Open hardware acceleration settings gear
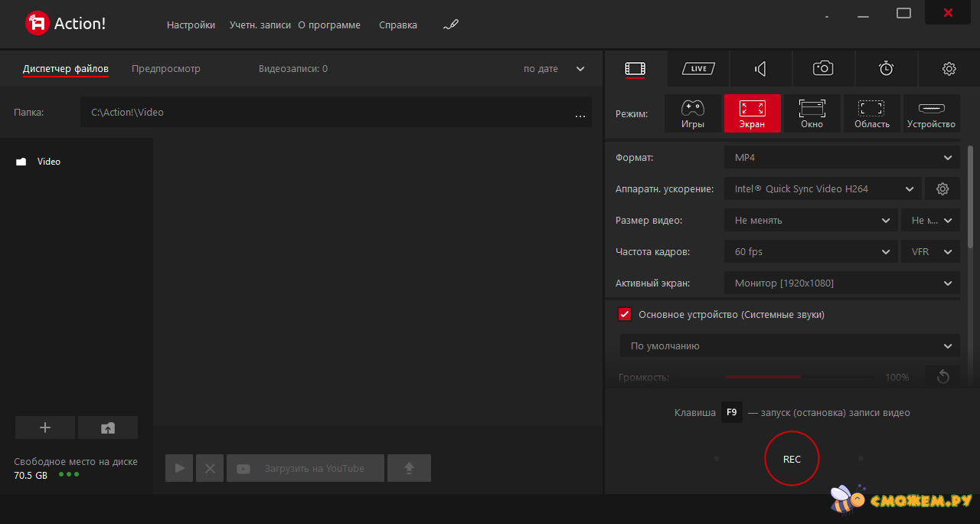Viewport: 980px width, 524px height. (942, 188)
